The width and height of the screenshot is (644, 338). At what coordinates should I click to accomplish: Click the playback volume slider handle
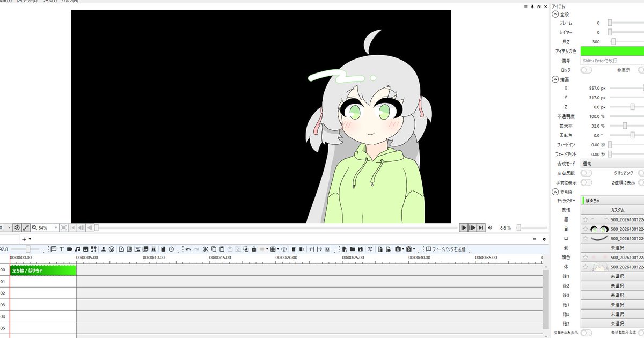(x=518, y=227)
